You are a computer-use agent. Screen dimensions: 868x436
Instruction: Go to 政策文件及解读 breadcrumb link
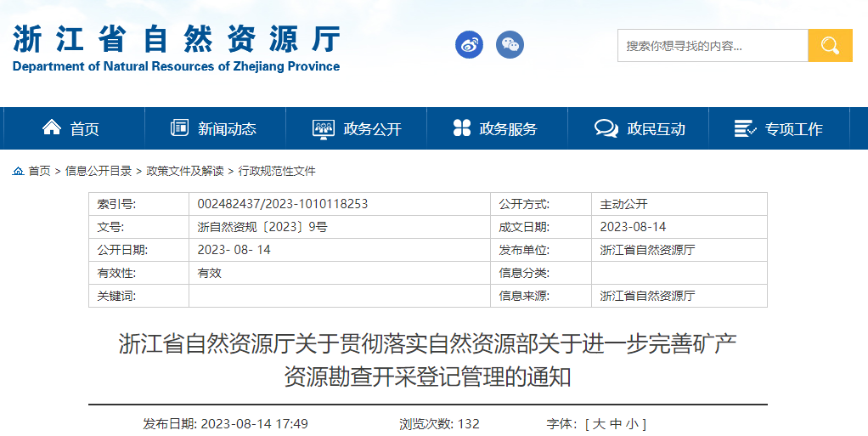point(185,171)
